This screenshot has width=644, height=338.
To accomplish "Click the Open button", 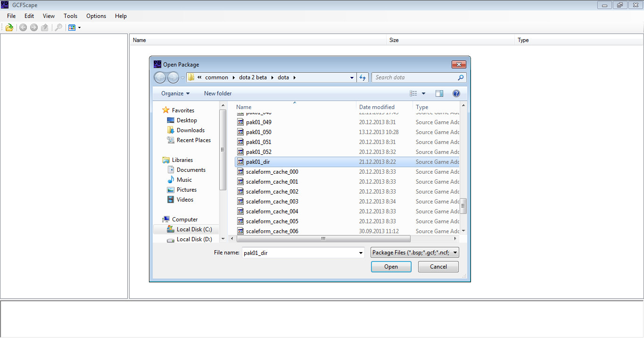I will click(x=391, y=267).
